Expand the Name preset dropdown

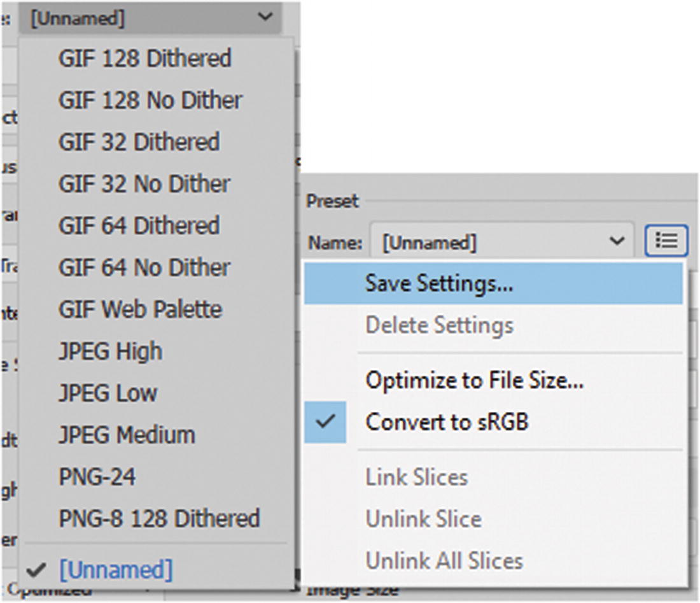(x=616, y=241)
